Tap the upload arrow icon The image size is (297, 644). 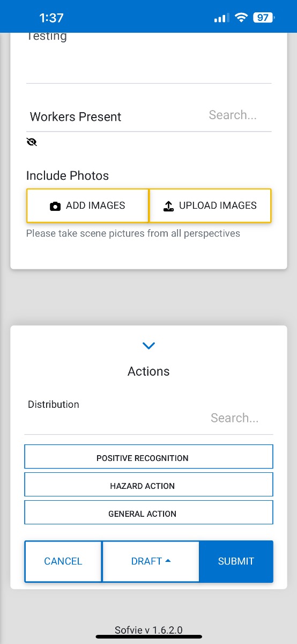point(168,206)
